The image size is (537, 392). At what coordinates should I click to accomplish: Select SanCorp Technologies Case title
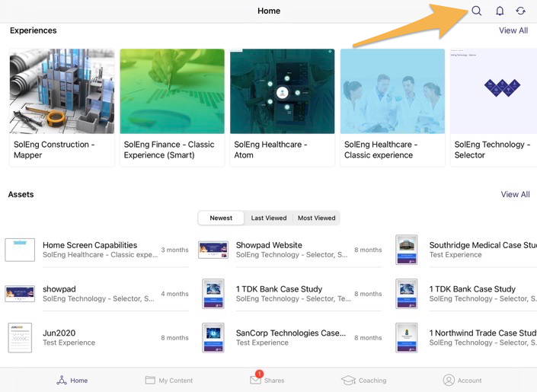pyautogui.click(x=291, y=333)
